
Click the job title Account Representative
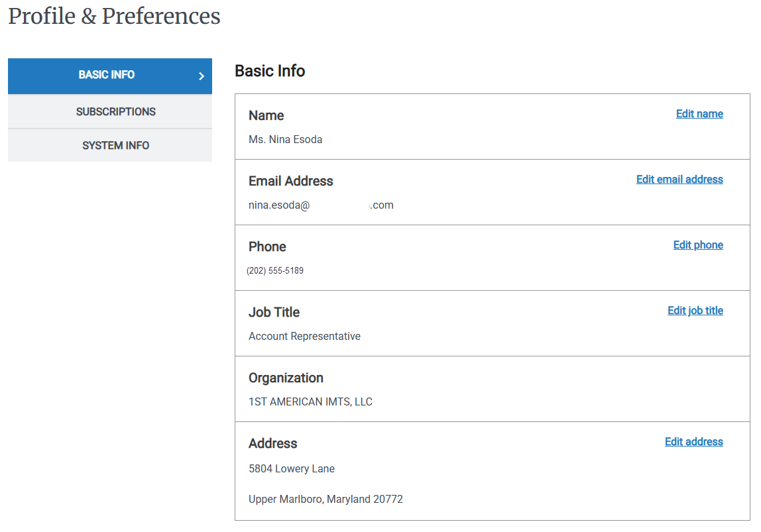point(304,336)
